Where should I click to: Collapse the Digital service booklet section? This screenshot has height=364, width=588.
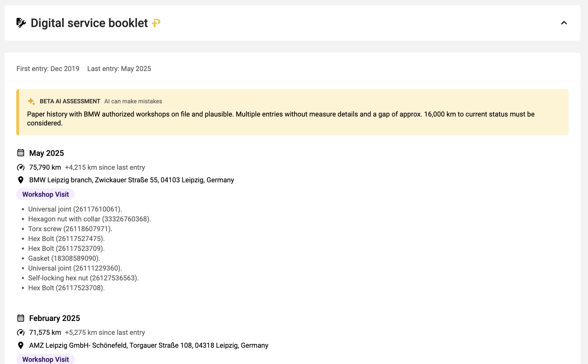click(x=564, y=23)
